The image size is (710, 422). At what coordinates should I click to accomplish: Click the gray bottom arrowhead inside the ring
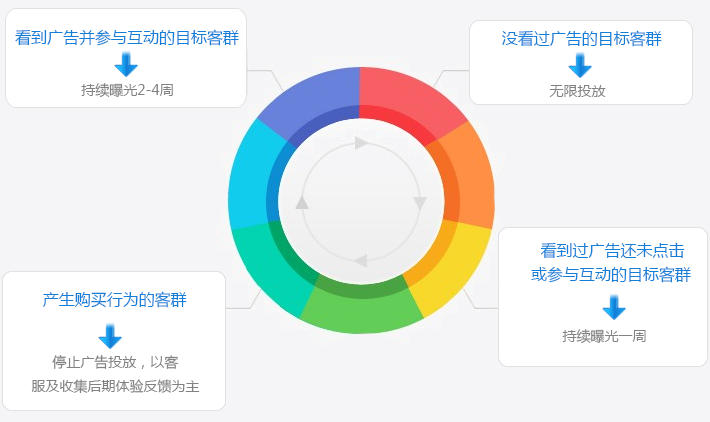360,261
